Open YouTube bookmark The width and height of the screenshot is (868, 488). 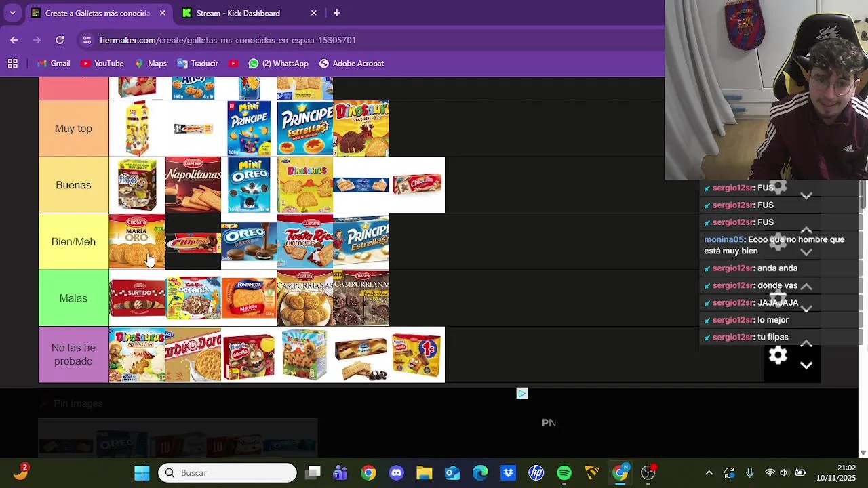pyautogui.click(x=102, y=64)
